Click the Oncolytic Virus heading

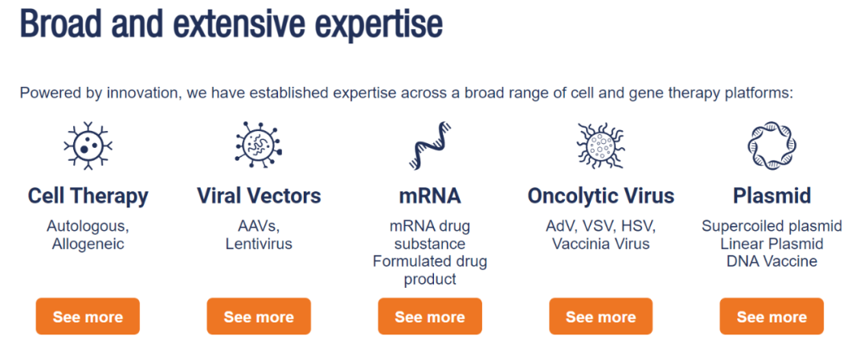[x=600, y=195]
